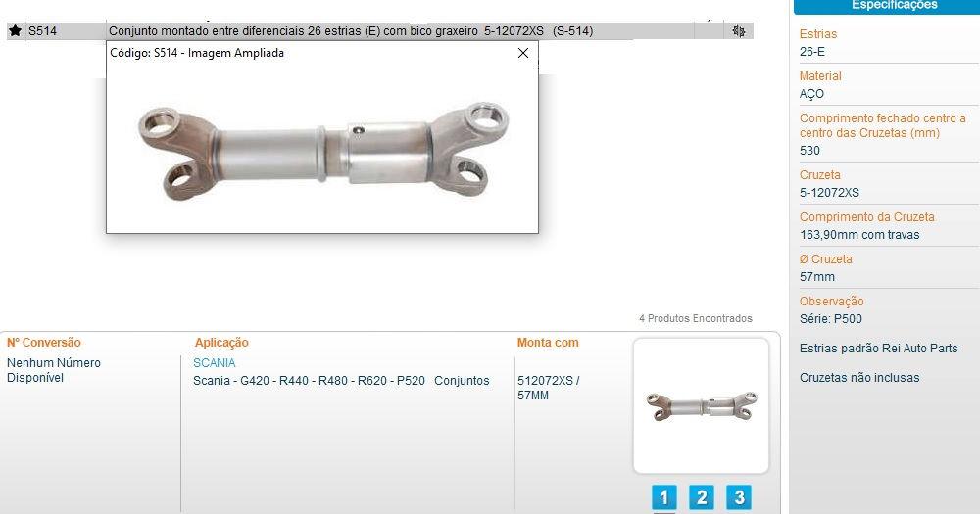980x514 pixels.
Task: Click the Aplicação column header
Action: click(x=221, y=343)
